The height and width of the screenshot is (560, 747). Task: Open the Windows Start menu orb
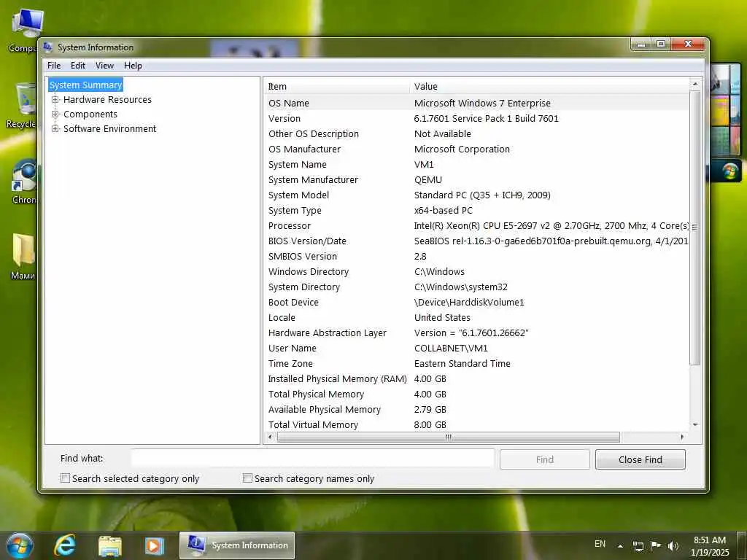[x=20, y=545]
